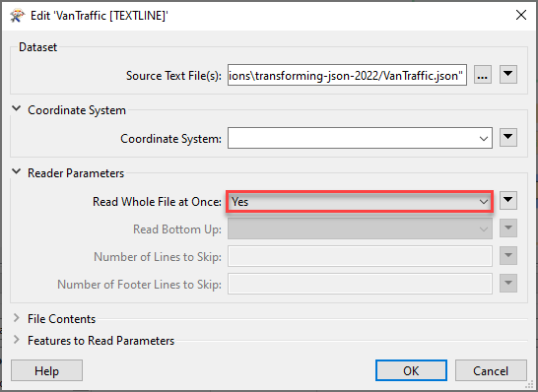Open Read Whole File at Once dropdown
The image size is (538, 392).
point(360,202)
